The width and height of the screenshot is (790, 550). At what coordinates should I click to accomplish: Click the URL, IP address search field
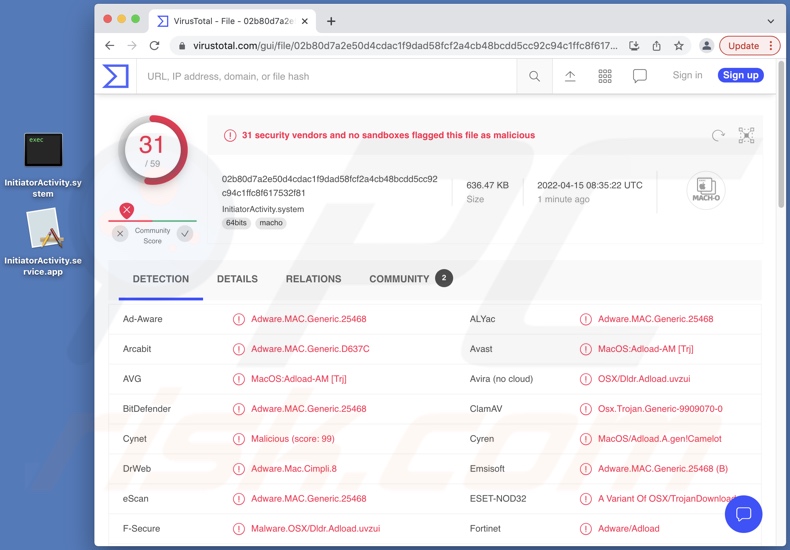click(326, 77)
